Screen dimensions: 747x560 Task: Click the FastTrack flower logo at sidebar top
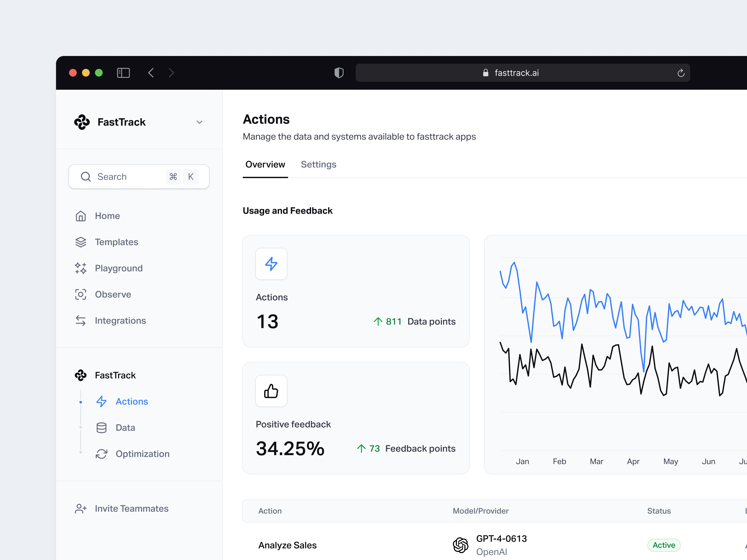click(82, 122)
